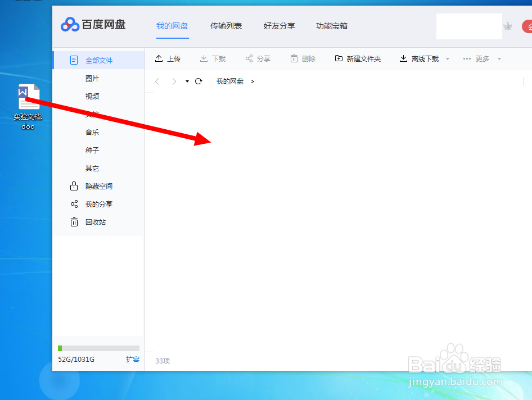Click the VIP crown icon
The image size is (532, 400).
coord(508,26)
